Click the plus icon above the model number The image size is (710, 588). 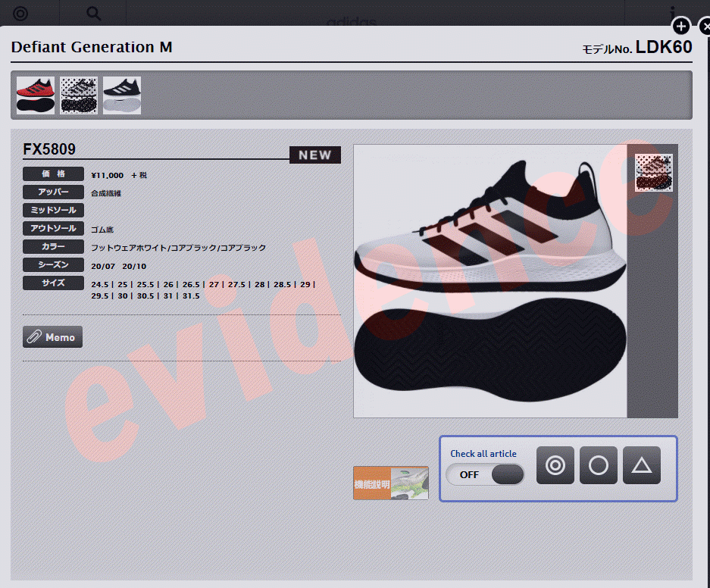coord(681,27)
